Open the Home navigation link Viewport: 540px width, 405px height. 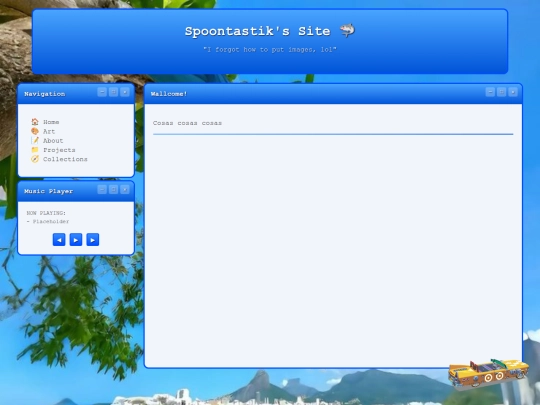click(x=51, y=122)
